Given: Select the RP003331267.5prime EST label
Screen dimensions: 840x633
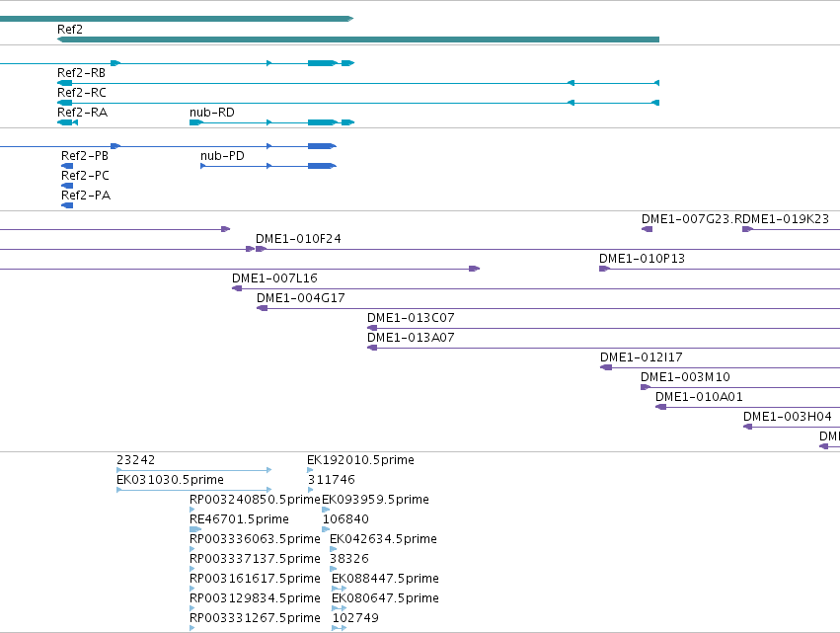Looking at the screenshot, I should [x=255, y=619].
